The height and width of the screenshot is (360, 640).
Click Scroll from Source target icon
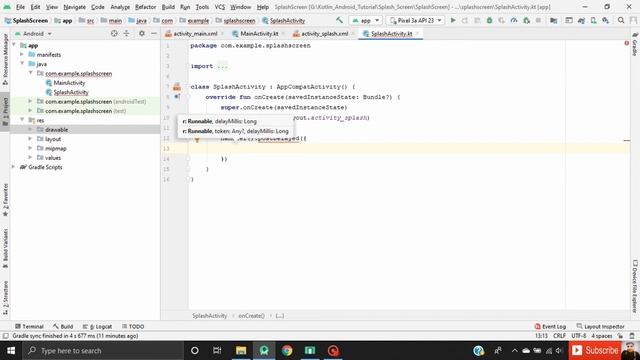point(114,33)
